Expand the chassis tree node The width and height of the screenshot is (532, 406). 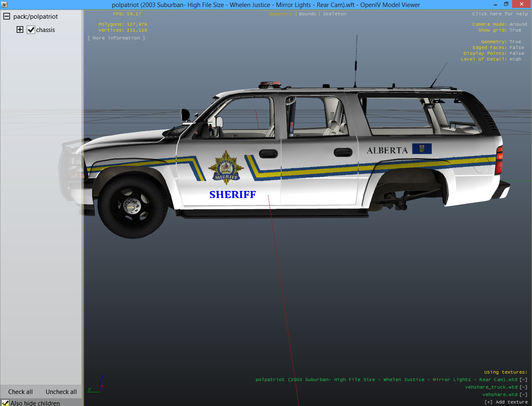pyautogui.click(x=20, y=29)
